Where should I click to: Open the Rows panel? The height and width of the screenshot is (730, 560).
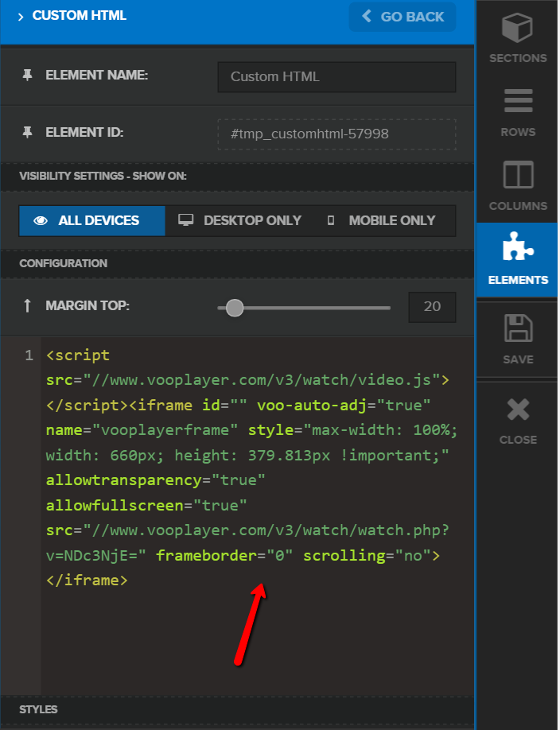518,112
